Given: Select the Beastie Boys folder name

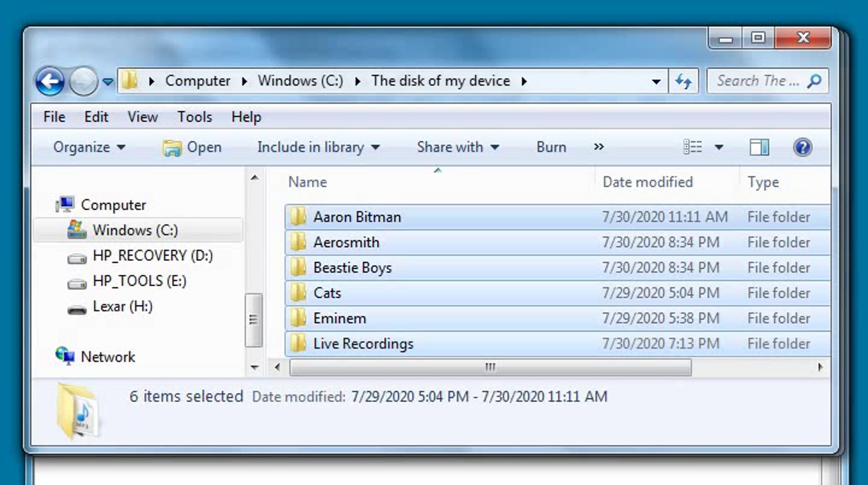Looking at the screenshot, I should coord(352,267).
